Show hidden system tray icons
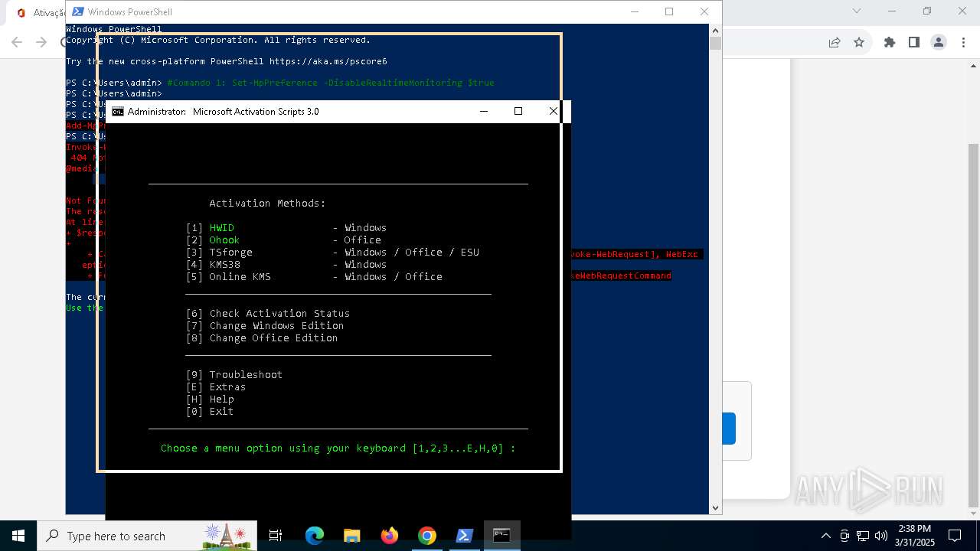 pos(825,536)
